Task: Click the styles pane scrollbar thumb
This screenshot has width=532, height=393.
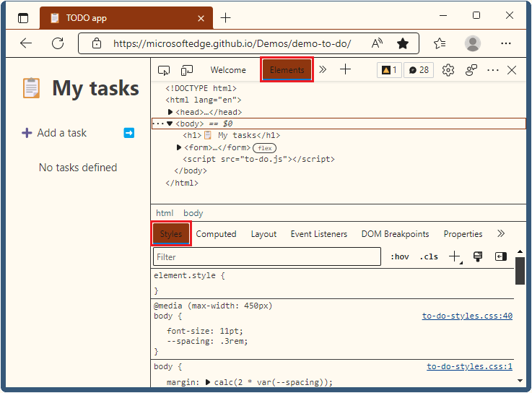Action: (x=520, y=271)
